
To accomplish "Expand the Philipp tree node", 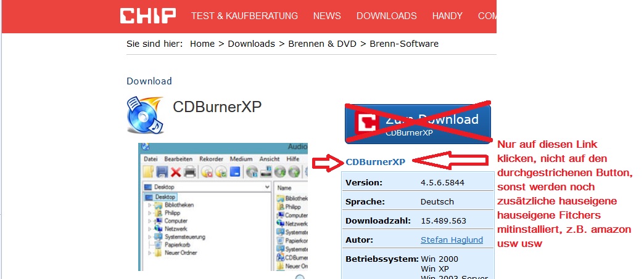I will tap(149, 213).
